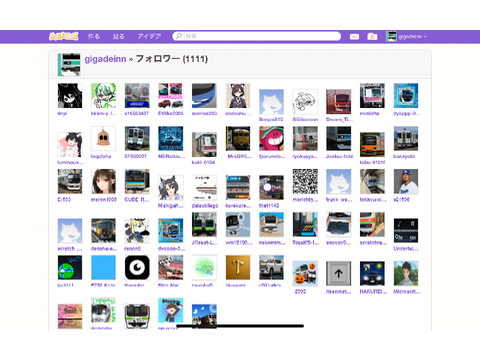
Task: Open the baseball player in a blue cap avatar
Action: click(406, 182)
